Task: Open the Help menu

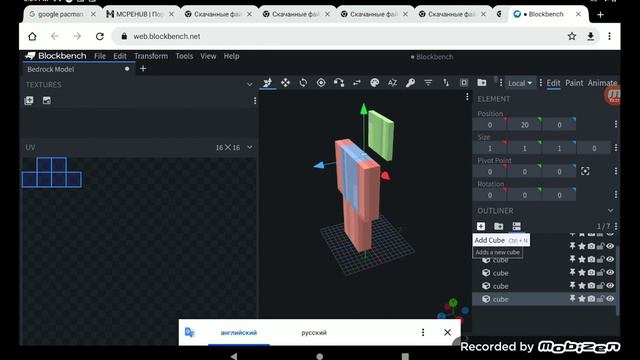Action: pos(231,56)
